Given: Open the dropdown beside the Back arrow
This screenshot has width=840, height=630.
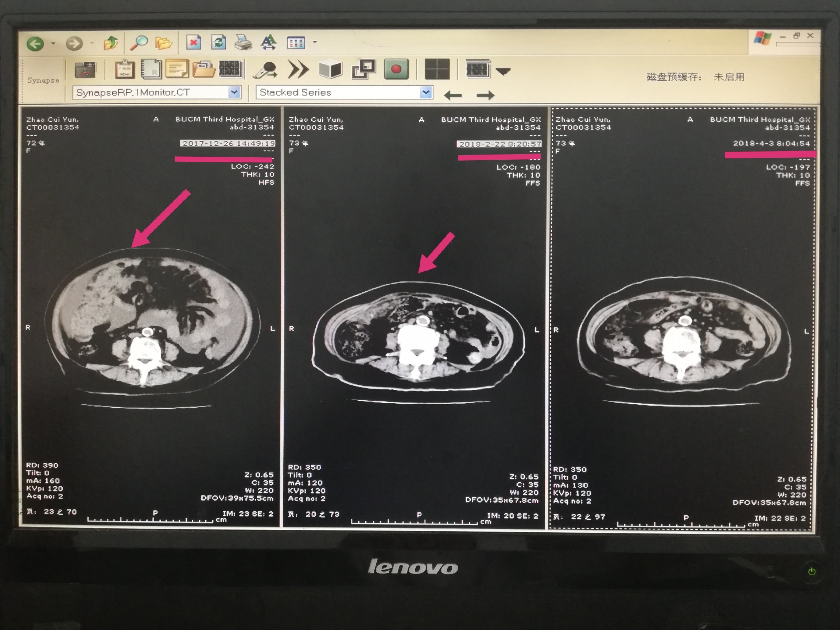Looking at the screenshot, I should [53, 44].
